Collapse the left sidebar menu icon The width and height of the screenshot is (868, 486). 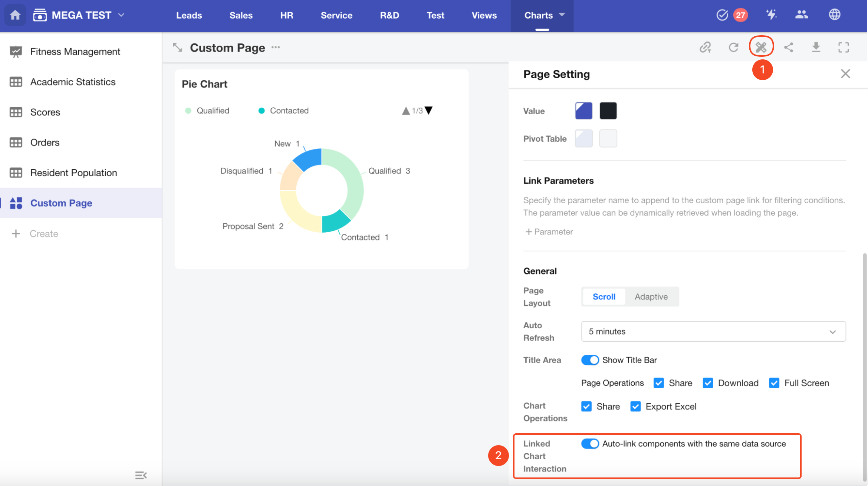point(141,475)
